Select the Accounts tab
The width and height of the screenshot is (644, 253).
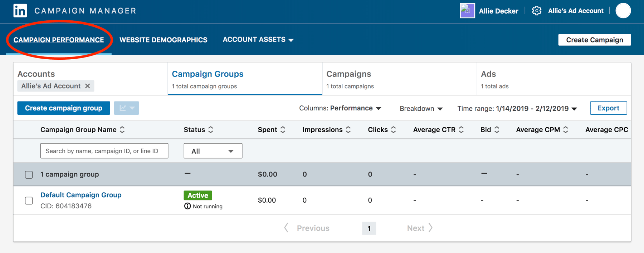(91, 79)
